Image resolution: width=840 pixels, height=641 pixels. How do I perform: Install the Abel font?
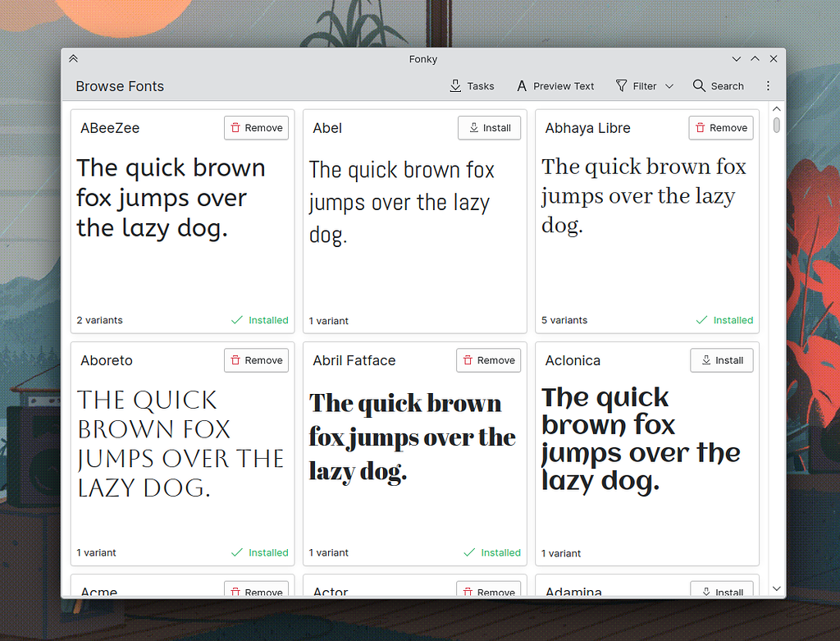489,128
